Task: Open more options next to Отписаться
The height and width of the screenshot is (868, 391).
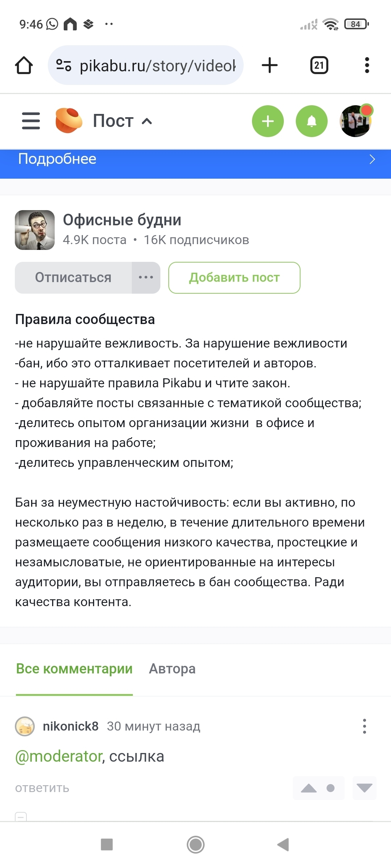Action: coord(146,278)
